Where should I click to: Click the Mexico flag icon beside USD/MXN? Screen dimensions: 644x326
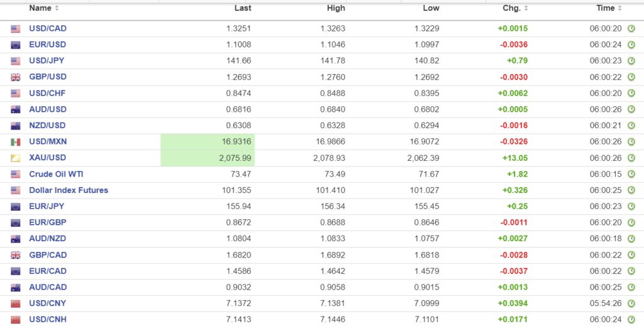pos(16,142)
